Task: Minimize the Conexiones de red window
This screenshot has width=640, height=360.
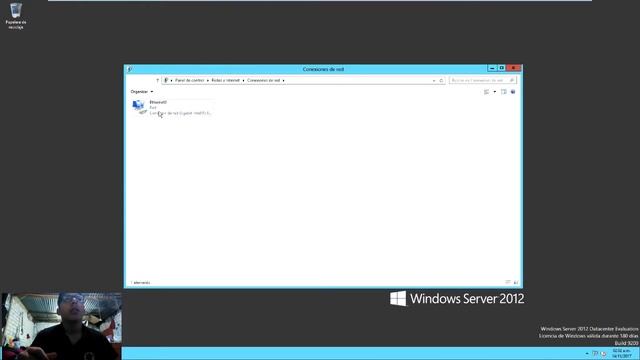Action: (492, 68)
